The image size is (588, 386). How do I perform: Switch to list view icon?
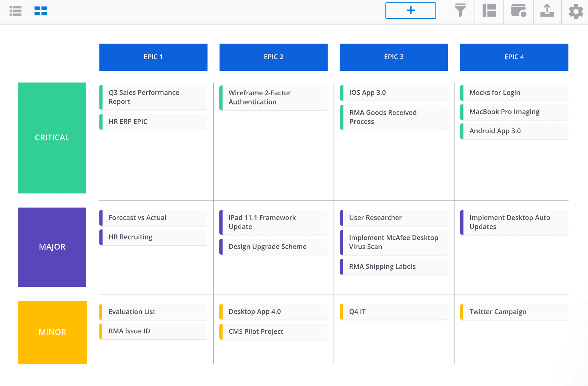[x=16, y=11]
